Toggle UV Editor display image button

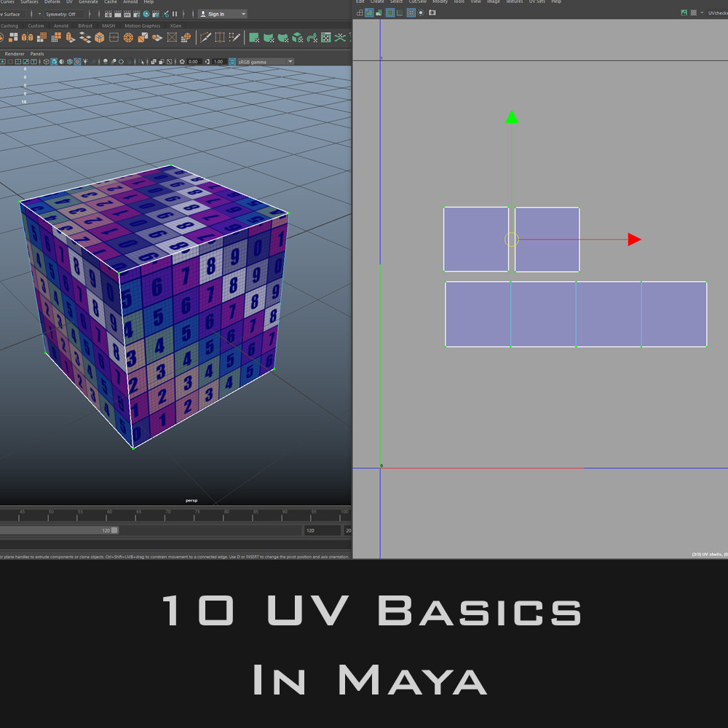coord(684,12)
